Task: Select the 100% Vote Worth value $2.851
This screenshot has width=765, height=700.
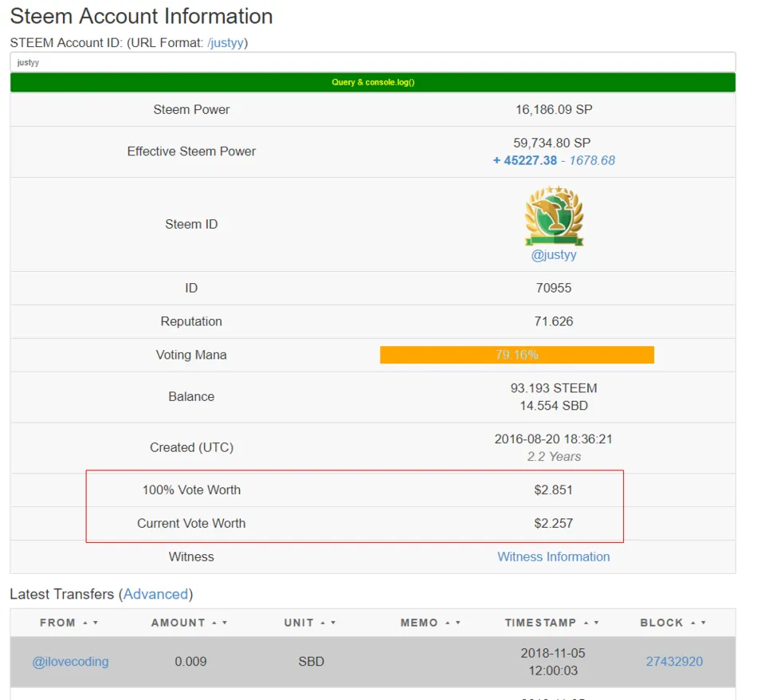Action: [x=553, y=490]
